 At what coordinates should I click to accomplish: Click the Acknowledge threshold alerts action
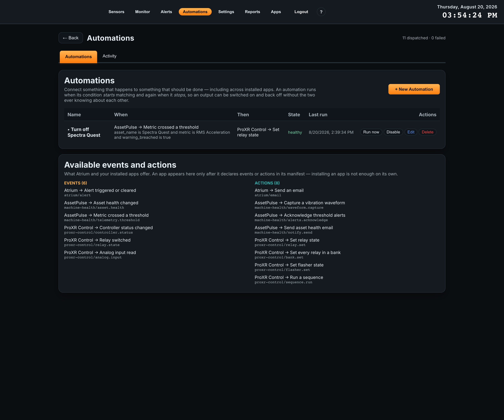click(x=300, y=215)
